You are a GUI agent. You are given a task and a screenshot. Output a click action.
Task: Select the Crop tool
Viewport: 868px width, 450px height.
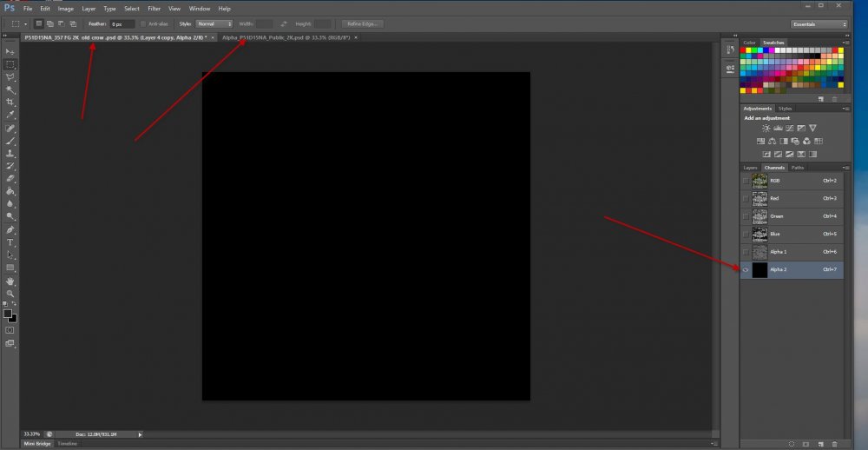(x=10, y=102)
